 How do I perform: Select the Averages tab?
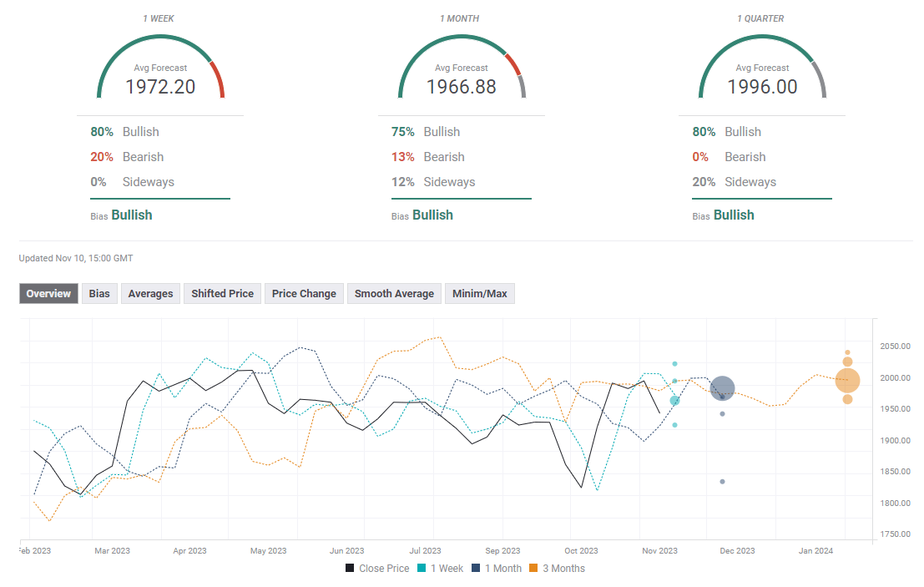pyautogui.click(x=150, y=293)
